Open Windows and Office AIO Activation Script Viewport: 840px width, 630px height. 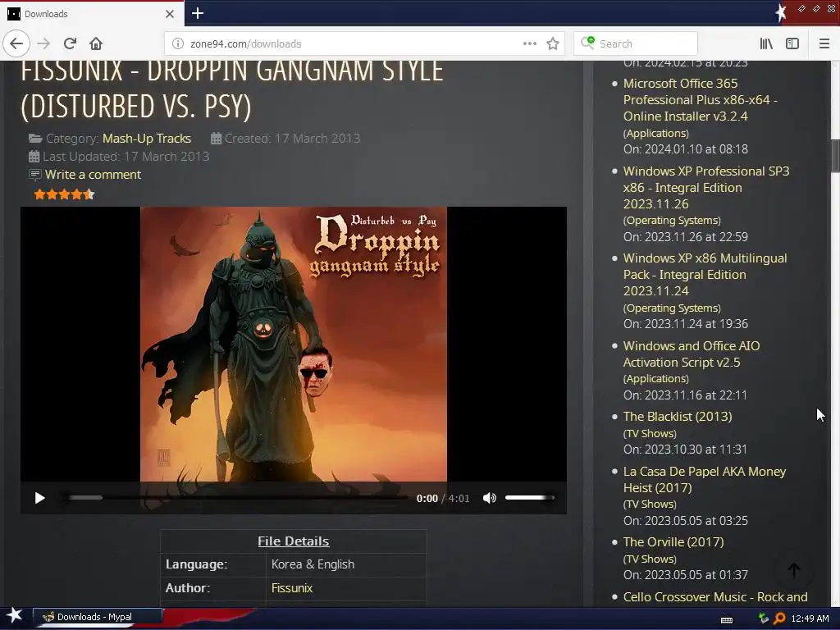tap(691, 354)
